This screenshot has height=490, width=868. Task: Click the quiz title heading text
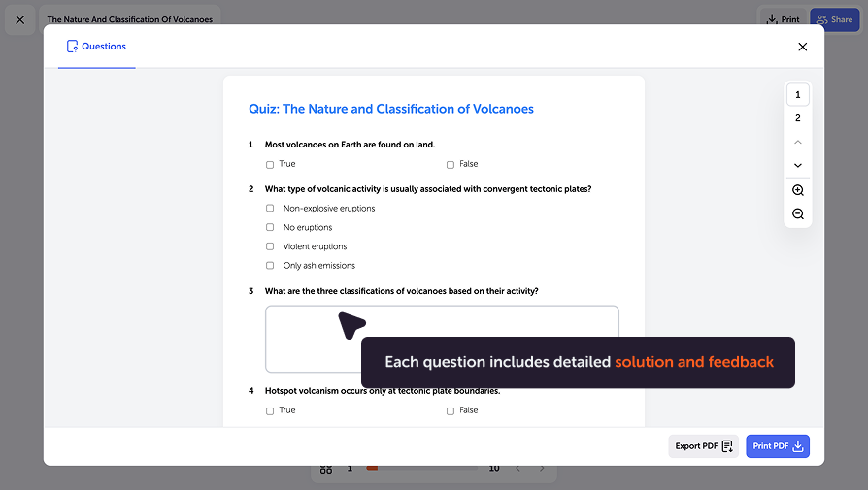pos(391,109)
